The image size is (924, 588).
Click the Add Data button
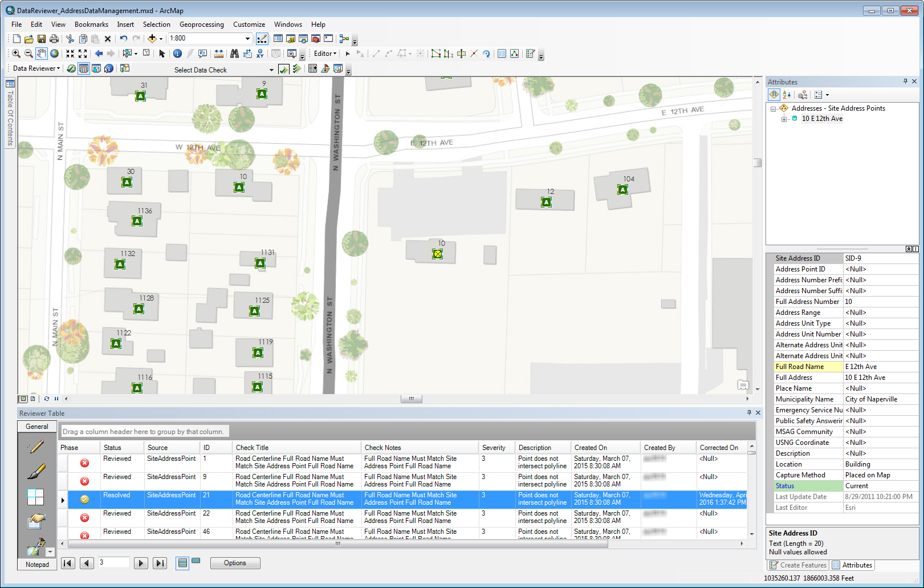152,39
